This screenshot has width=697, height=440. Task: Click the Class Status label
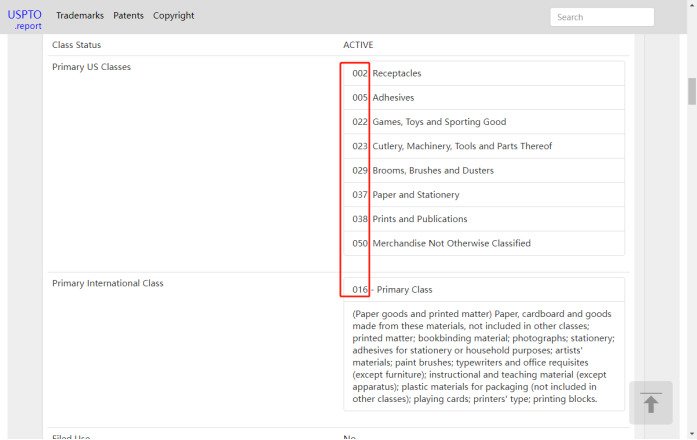pos(76,45)
